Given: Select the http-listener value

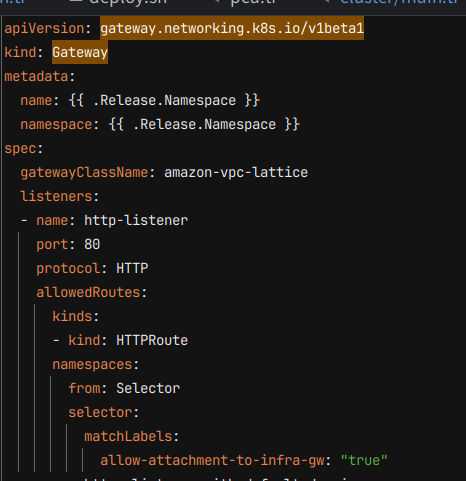Looking at the screenshot, I should tap(136, 220).
